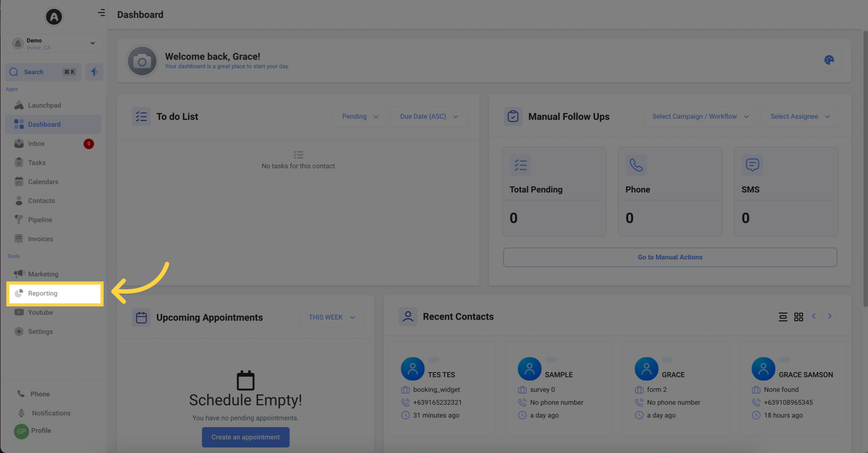The width and height of the screenshot is (868, 453).
Task: Click the Calendars icon
Action: pyautogui.click(x=19, y=181)
